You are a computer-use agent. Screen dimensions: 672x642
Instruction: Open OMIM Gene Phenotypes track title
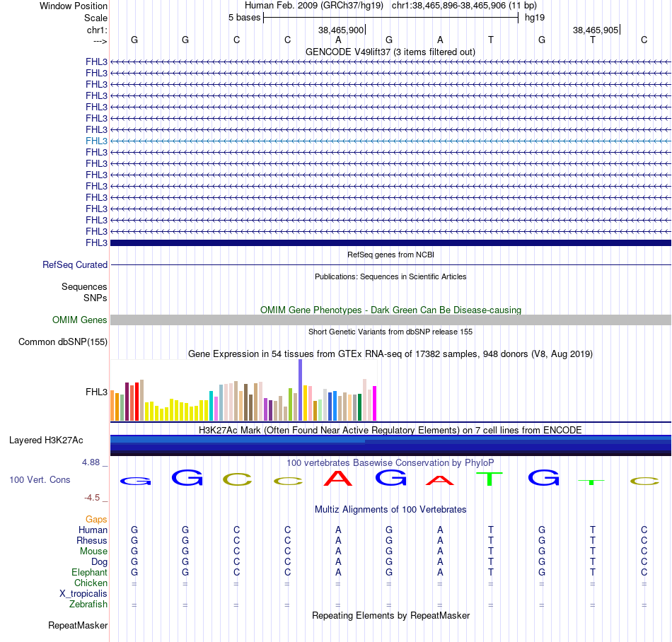[x=390, y=310]
